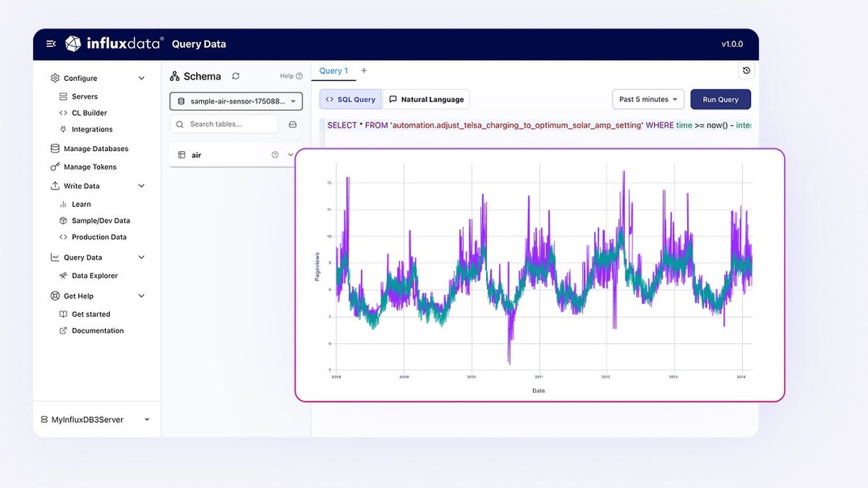868x488 pixels.
Task: Click the Integrations plug icon
Action: click(64, 129)
